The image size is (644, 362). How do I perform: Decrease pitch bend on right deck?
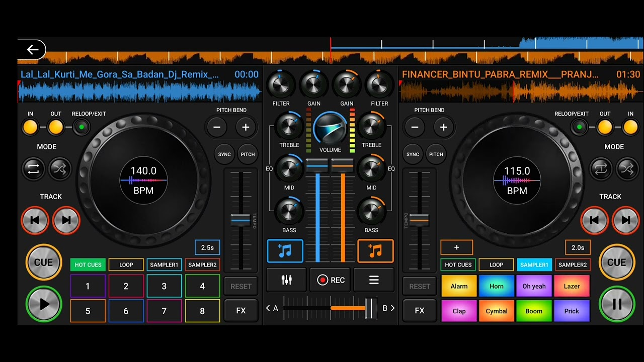coord(415,127)
